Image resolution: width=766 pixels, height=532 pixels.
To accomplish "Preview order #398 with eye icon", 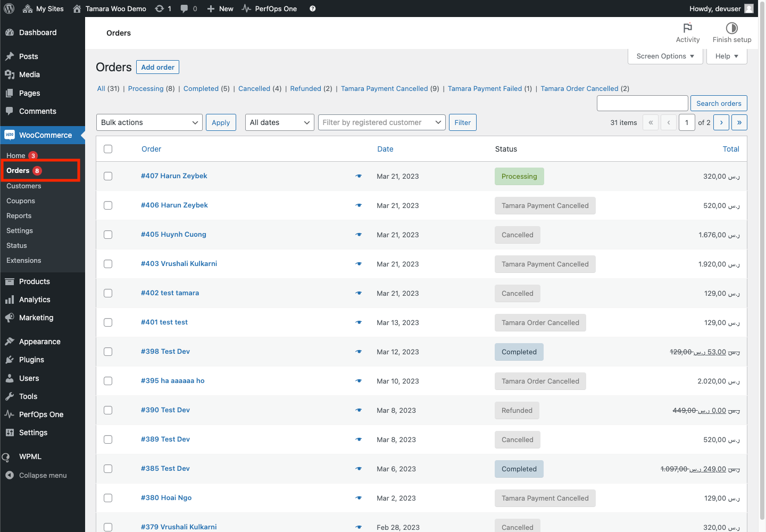I will [359, 352].
